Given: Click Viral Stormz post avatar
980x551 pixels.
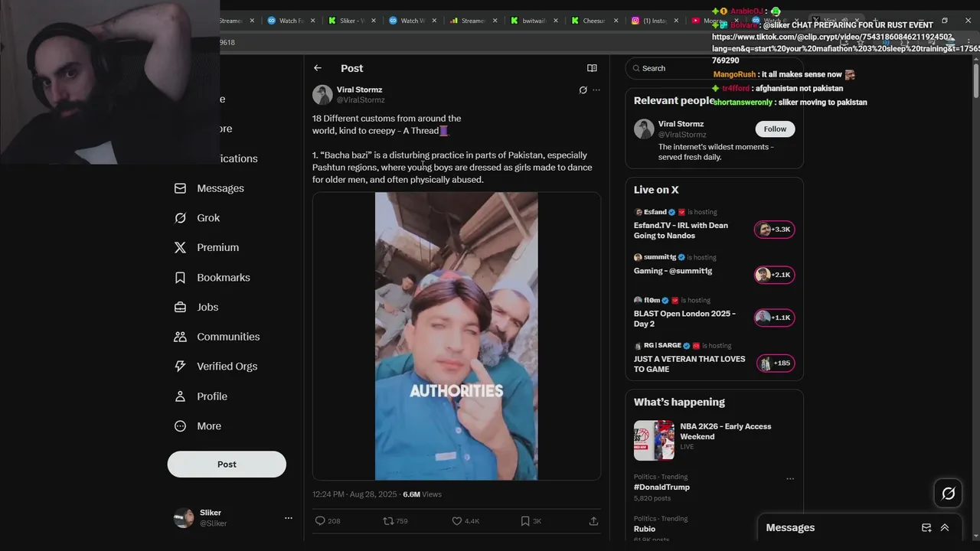Looking at the screenshot, I should (x=322, y=95).
